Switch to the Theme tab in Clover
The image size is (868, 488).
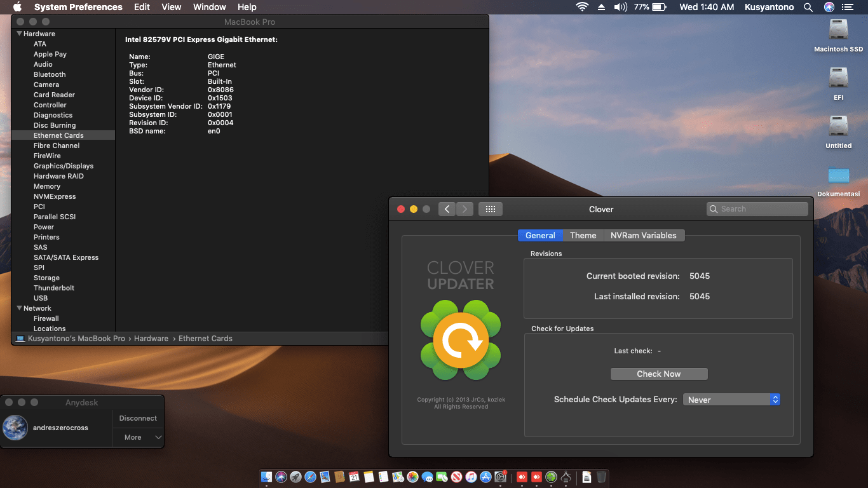tap(583, 235)
